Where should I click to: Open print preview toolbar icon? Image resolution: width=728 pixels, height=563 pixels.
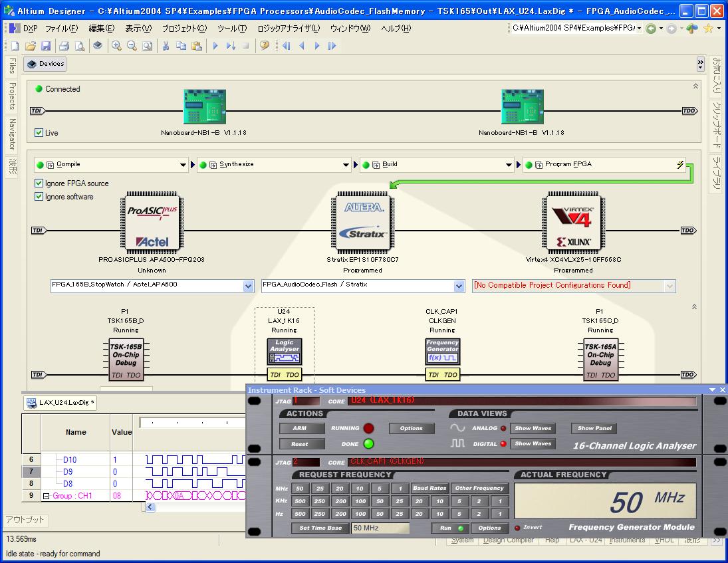pos(80,45)
